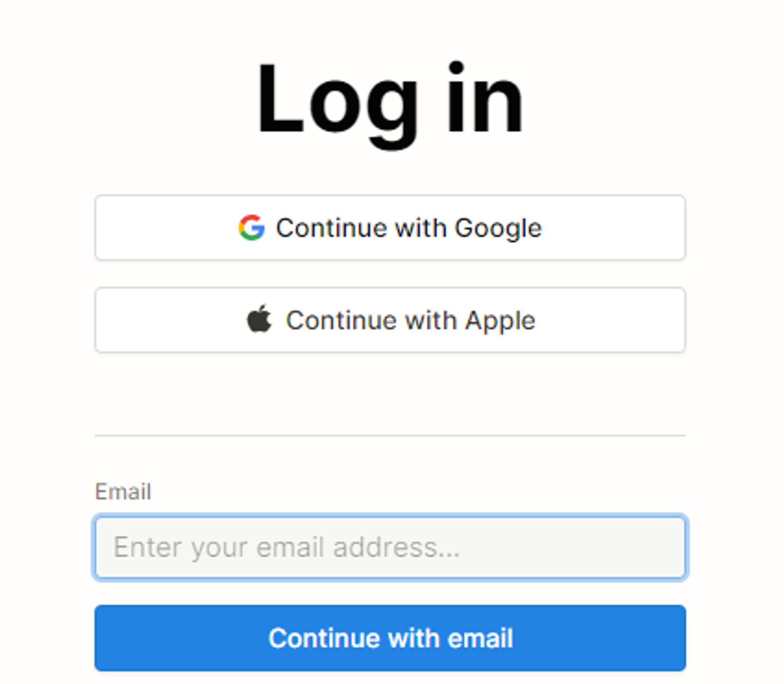The image size is (784, 684).
Task: Click the empty left side of the Apple button
Action: (x=169, y=320)
